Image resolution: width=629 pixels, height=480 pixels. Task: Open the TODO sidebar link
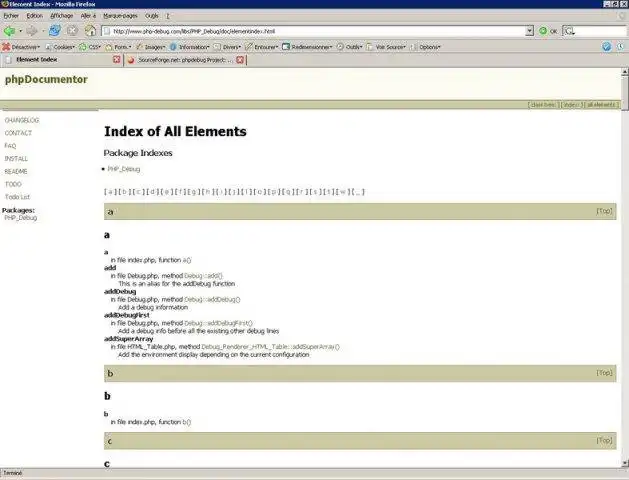13,184
